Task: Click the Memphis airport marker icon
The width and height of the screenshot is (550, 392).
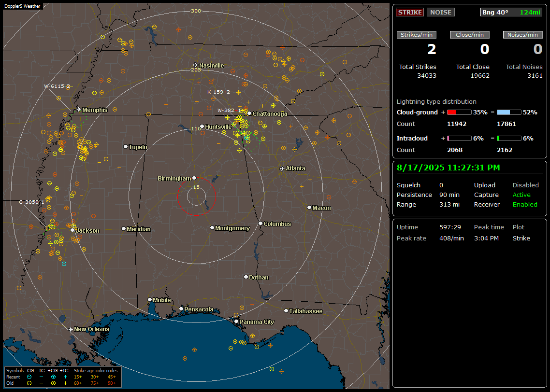Action: click(x=78, y=110)
